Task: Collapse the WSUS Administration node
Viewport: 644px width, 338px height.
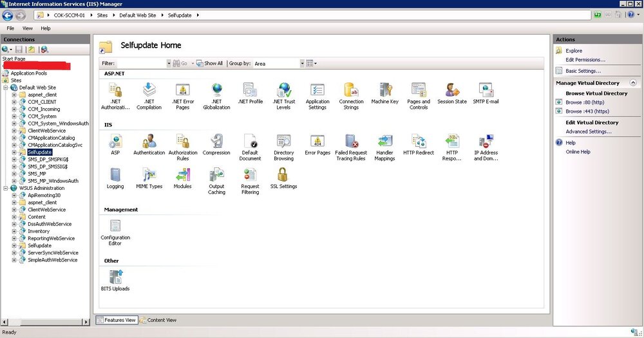Action: [x=6, y=188]
